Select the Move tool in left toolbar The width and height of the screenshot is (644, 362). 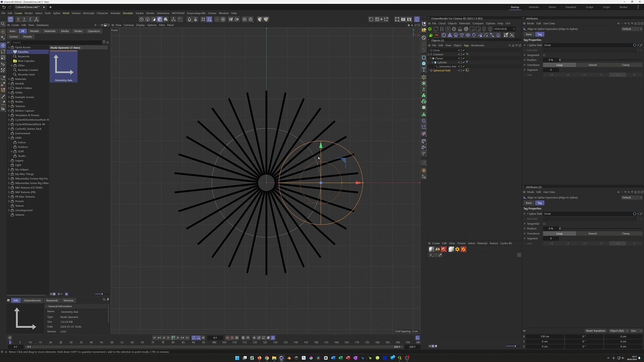[3, 45]
